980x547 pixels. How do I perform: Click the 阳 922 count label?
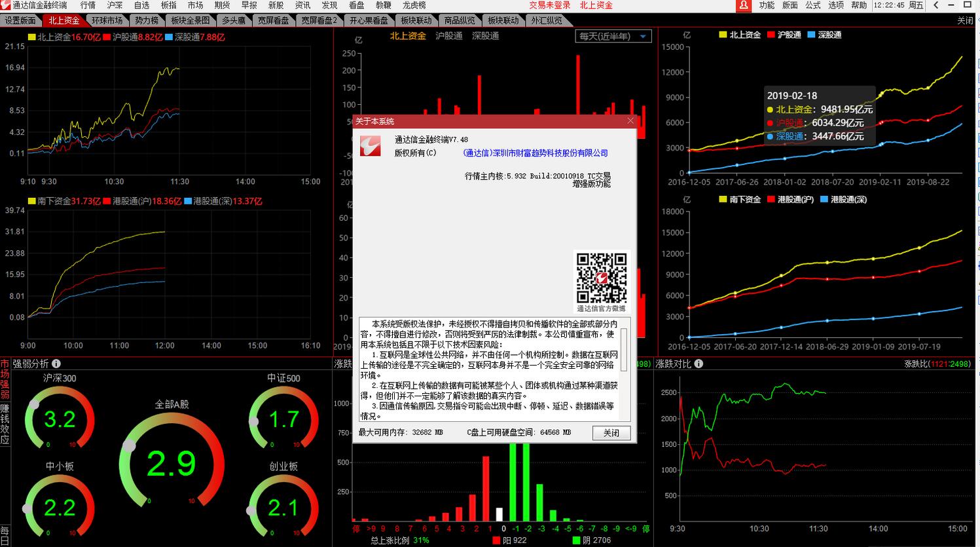click(515, 540)
